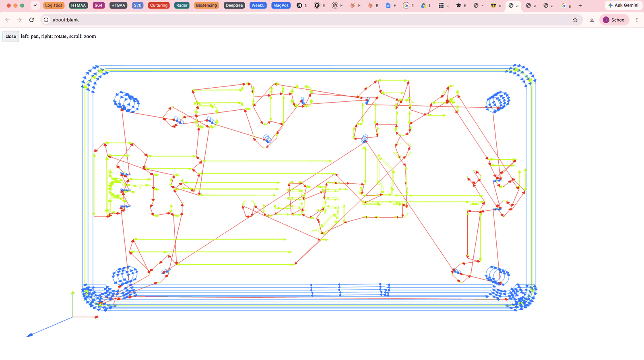The height and width of the screenshot is (360, 644).
Task: Reload the current page
Action: point(31,20)
